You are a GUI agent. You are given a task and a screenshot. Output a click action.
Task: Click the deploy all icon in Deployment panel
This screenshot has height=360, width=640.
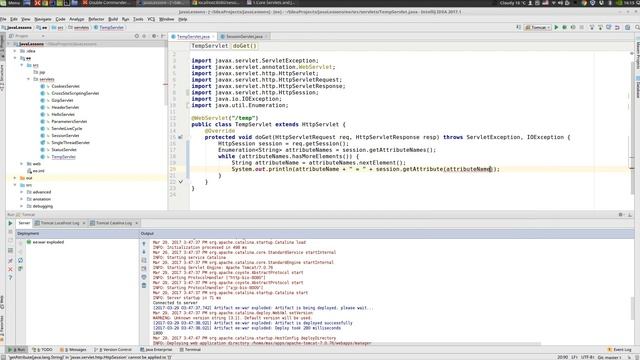click(x=20, y=269)
